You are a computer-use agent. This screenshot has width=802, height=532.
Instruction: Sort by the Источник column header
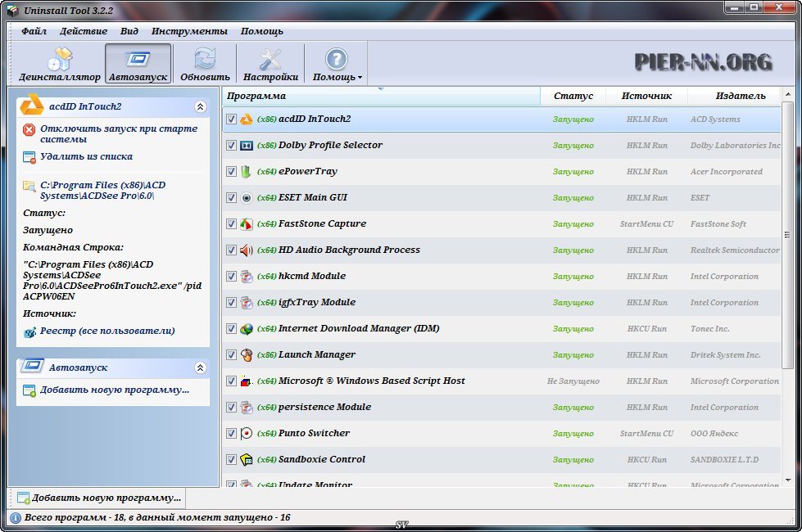click(x=647, y=96)
